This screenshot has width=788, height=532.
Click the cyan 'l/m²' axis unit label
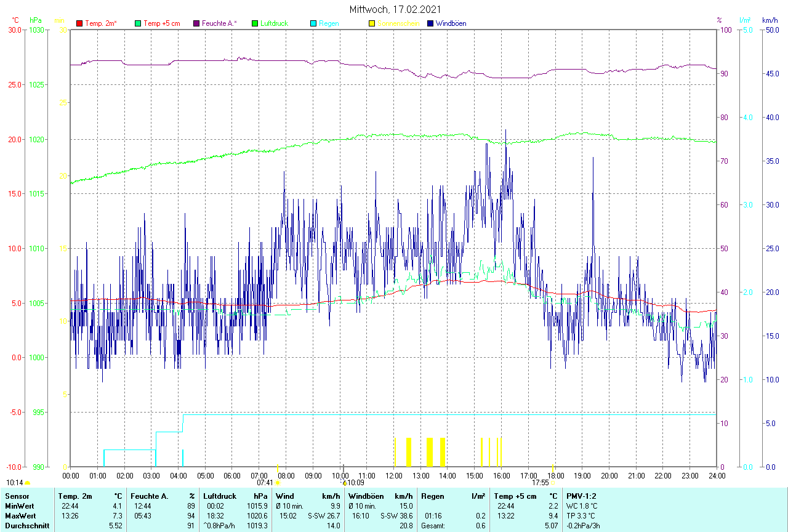(x=746, y=20)
